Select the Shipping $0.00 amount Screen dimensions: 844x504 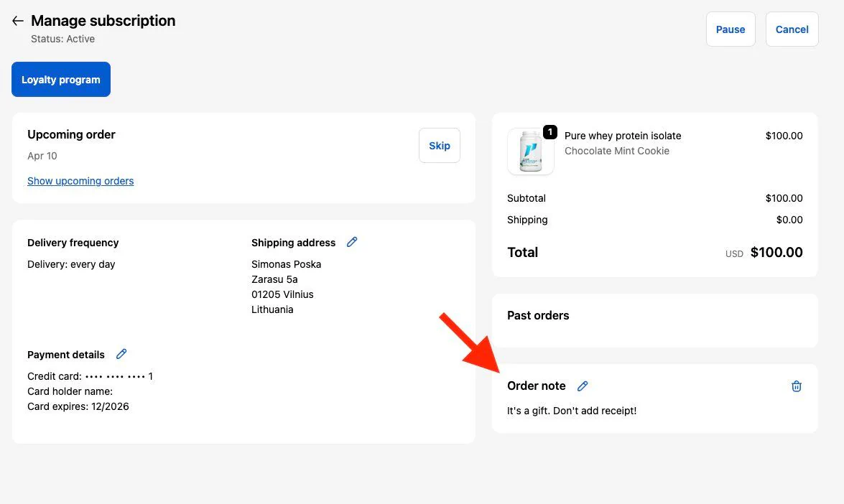click(789, 220)
